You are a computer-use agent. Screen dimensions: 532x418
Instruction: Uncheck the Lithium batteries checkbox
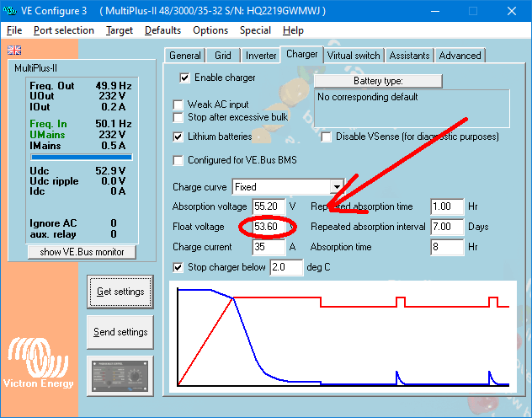click(x=178, y=137)
